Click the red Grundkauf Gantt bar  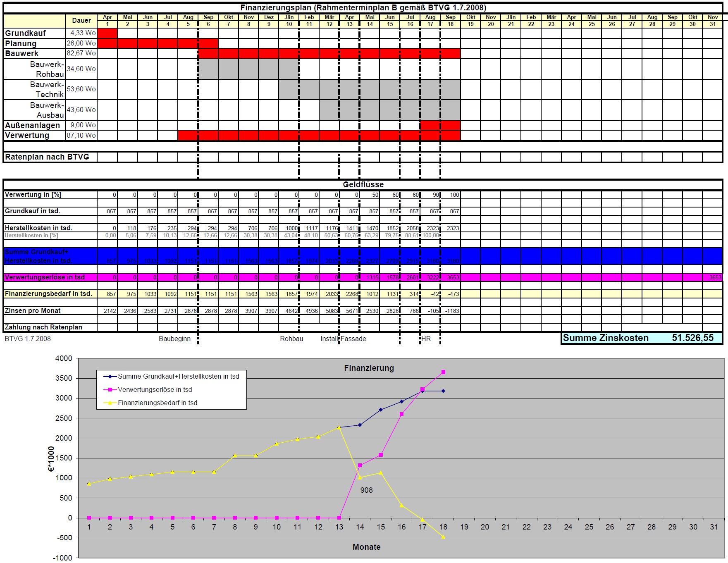(x=107, y=33)
